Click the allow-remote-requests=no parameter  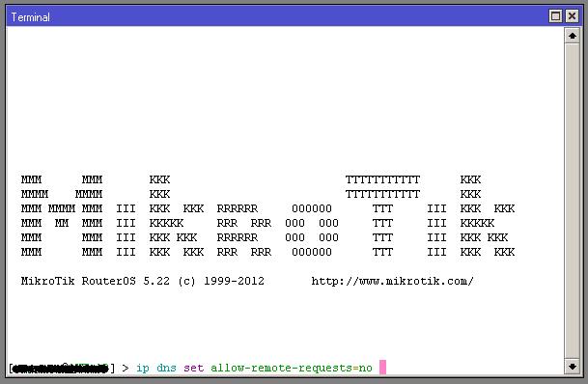292,368
